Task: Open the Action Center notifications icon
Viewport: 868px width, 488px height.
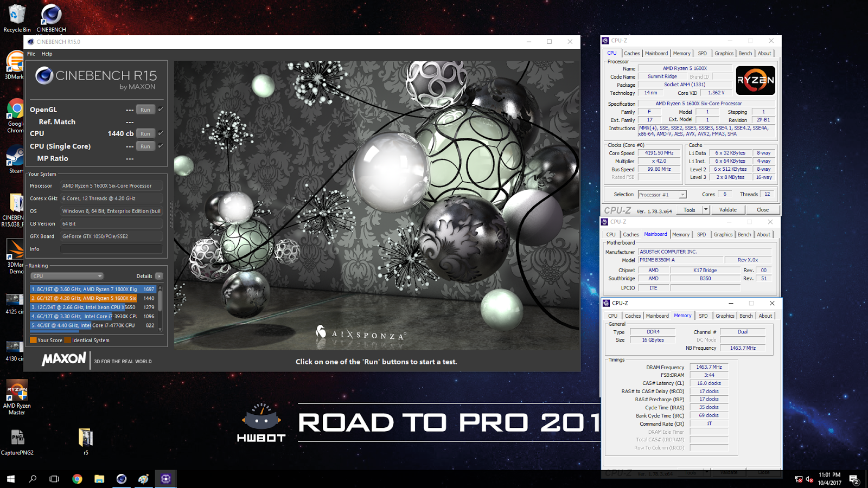Action: click(854, 479)
